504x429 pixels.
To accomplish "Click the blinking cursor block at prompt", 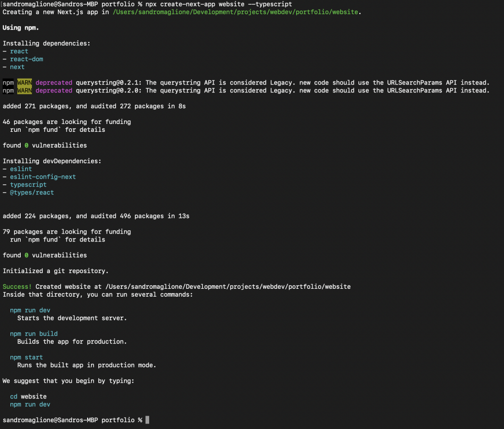I will pos(147,420).
